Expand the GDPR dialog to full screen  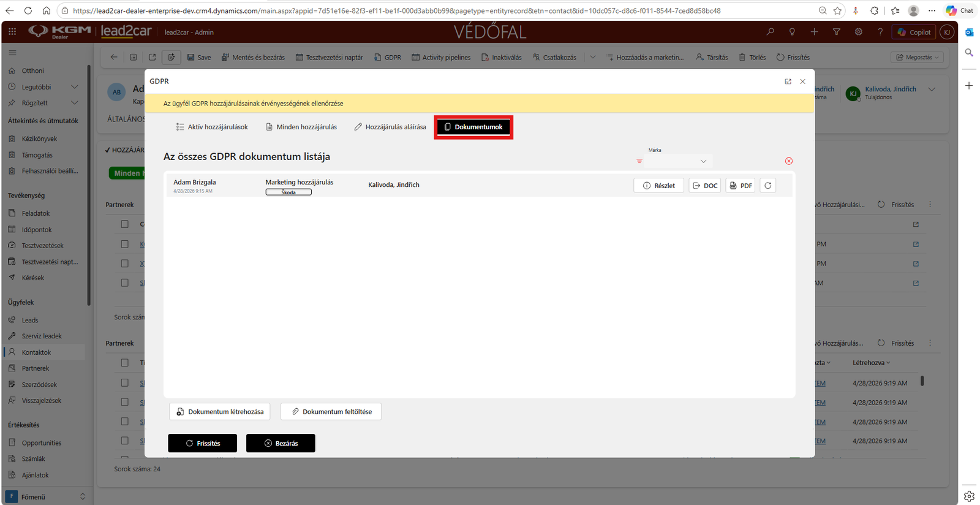coord(788,82)
